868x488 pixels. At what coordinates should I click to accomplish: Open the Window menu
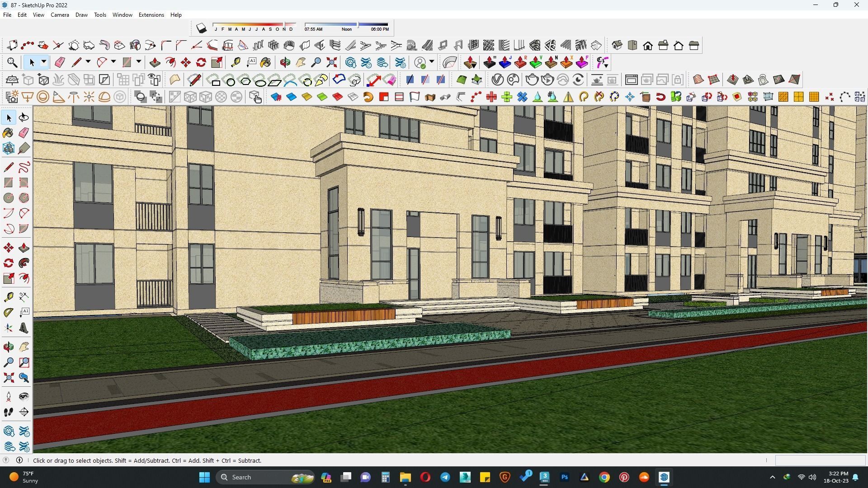[122, 15]
